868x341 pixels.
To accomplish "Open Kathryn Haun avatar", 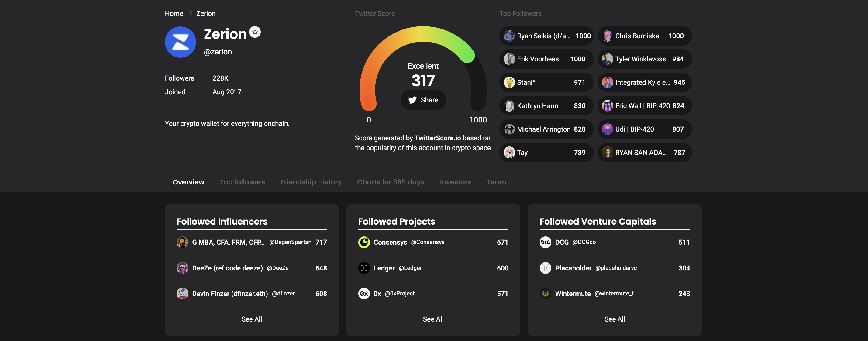I will click(x=509, y=106).
